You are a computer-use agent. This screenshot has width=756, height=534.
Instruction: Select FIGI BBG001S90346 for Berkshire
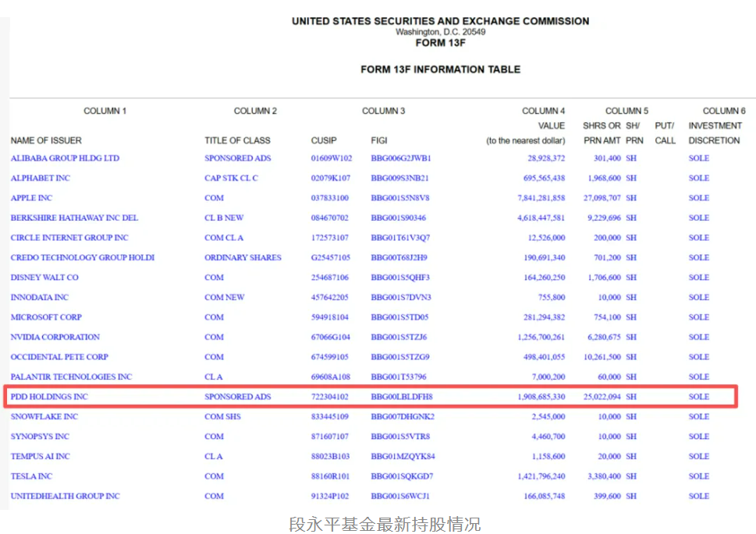pos(398,217)
